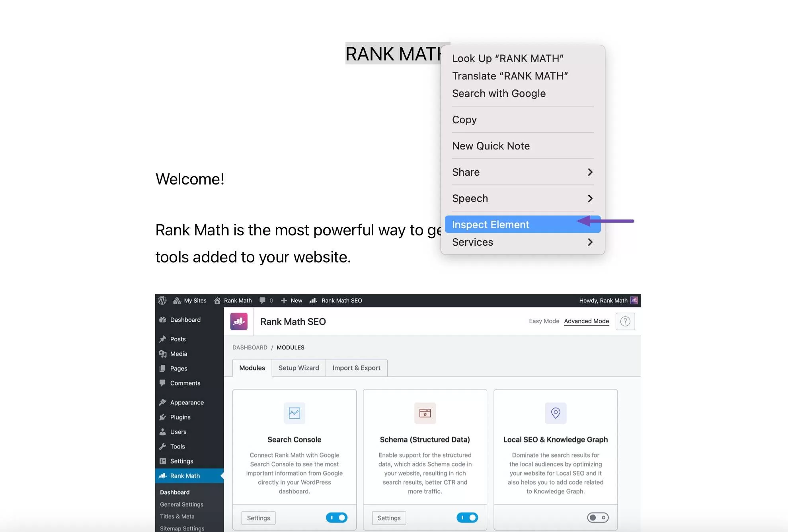This screenshot has width=788, height=532.
Task: Switch to the Import & Export tab
Action: 357,367
